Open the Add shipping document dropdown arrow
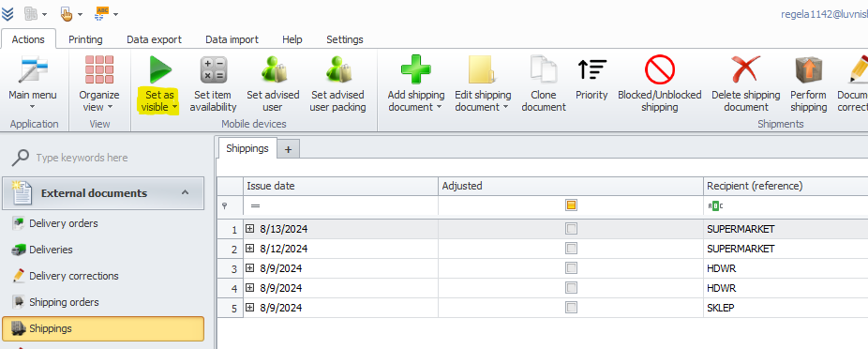868x349 pixels. click(440, 108)
